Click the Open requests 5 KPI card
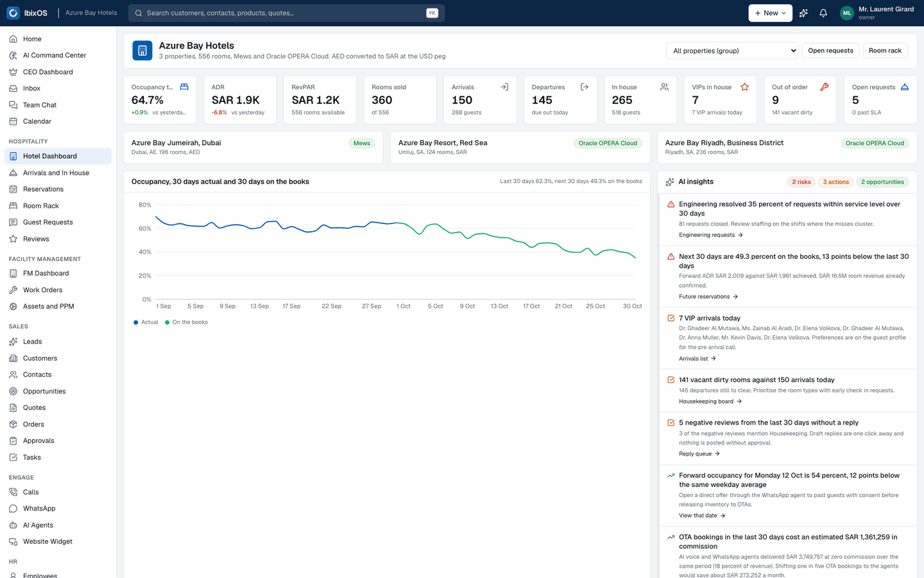 click(880, 100)
